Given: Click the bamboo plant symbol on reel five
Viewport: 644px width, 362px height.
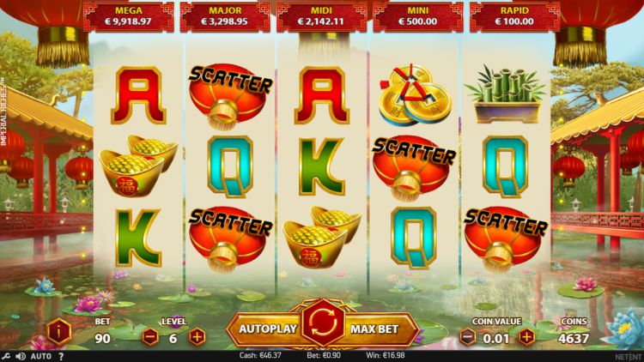Looking at the screenshot, I should (506, 94).
